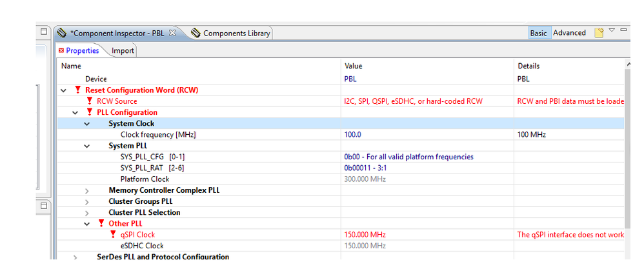644x278 pixels.
Task: Click the qSPI interface error details text
Action: 571,235
